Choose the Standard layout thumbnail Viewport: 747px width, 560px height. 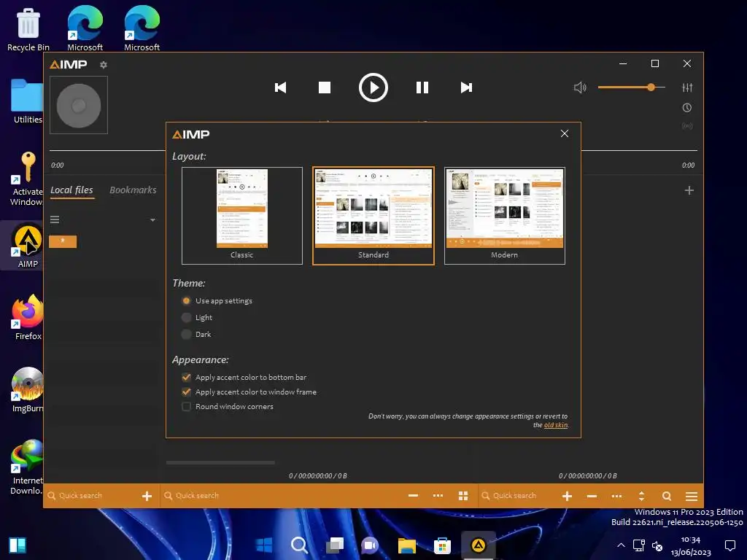(x=373, y=216)
